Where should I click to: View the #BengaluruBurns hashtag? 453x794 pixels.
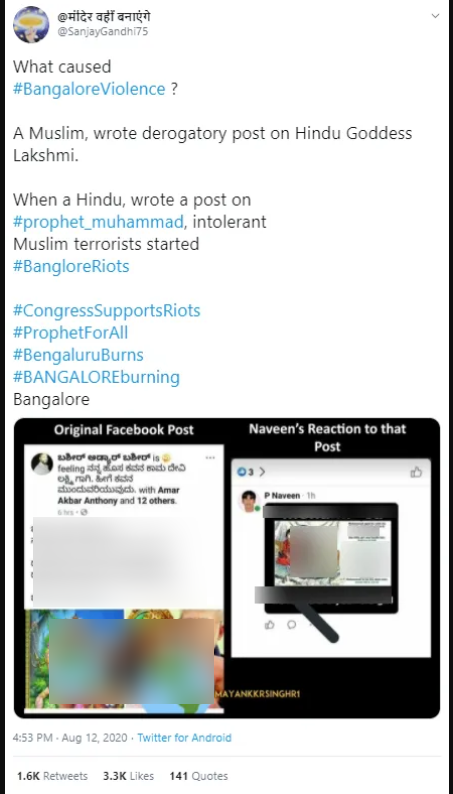tap(78, 355)
